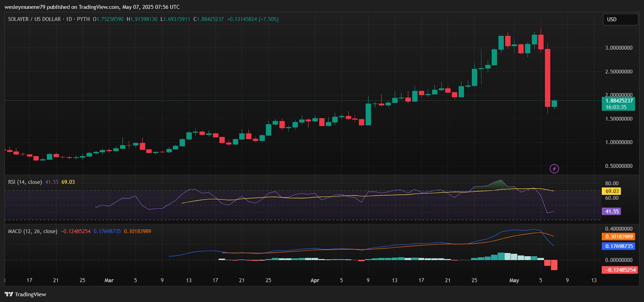This screenshot has width=644, height=302.
Task: Click the blue 0.17698735 MACD axis tag
Action: 618,246
